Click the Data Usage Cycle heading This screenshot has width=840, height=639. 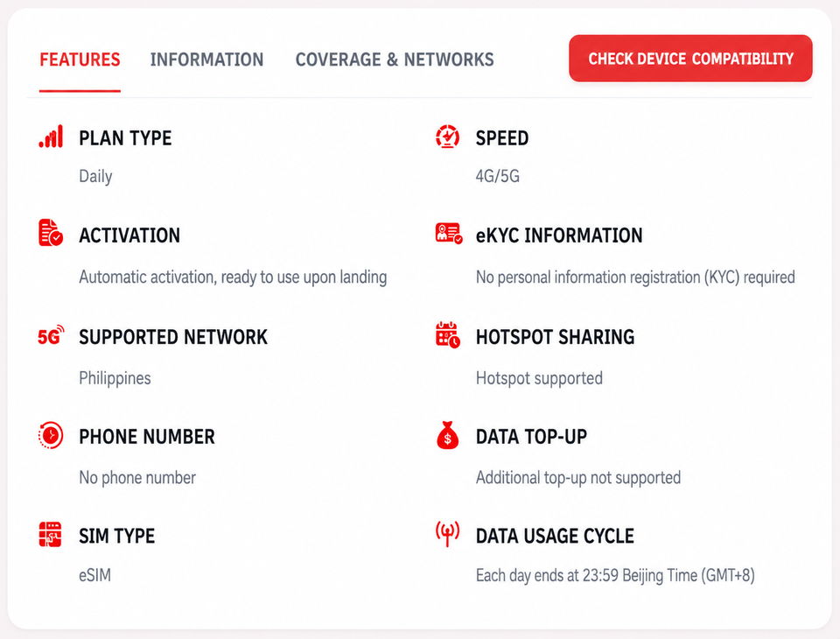tap(555, 536)
